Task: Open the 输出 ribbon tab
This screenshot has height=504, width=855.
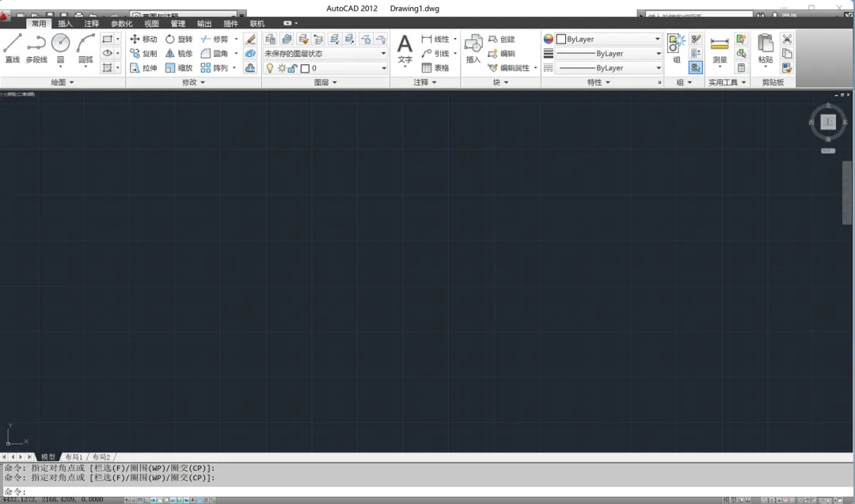Action: 204,24
